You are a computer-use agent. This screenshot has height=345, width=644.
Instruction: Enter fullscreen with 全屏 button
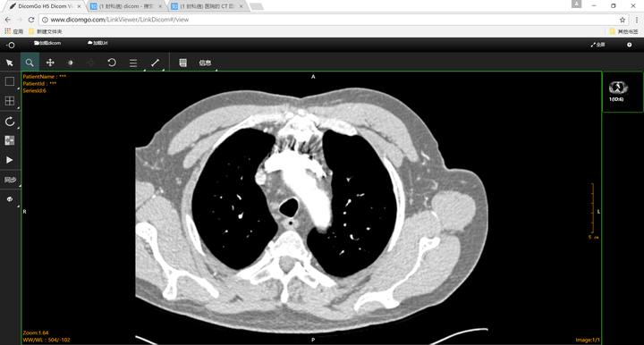[x=598, y=45]
